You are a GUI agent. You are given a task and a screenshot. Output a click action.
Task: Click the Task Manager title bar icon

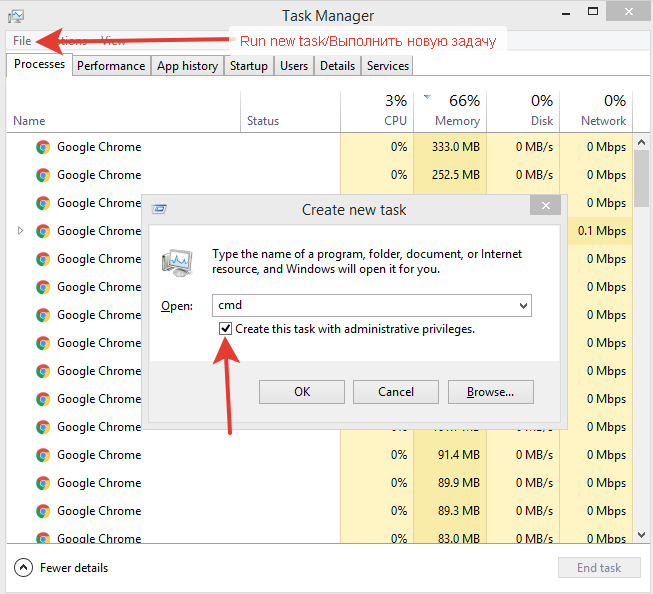(16, 16)
